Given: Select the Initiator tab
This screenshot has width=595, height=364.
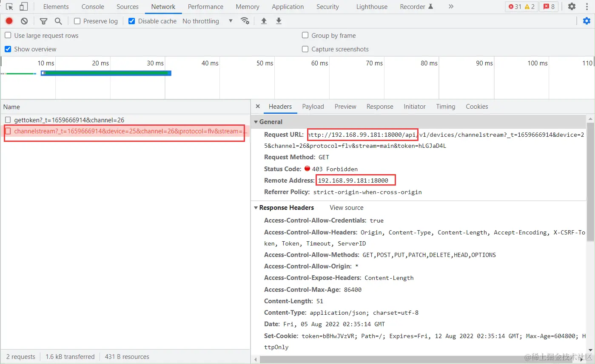Looking at the screenshot, I should coord(415,107).
